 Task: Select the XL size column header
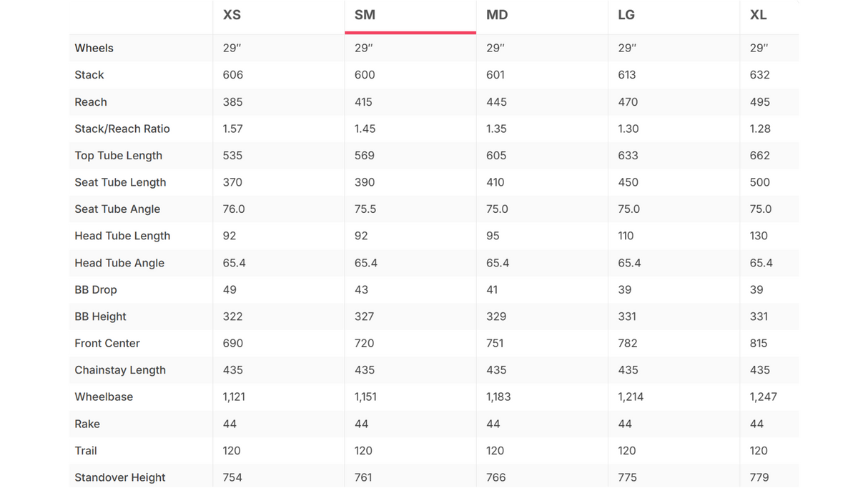point(758,15)
